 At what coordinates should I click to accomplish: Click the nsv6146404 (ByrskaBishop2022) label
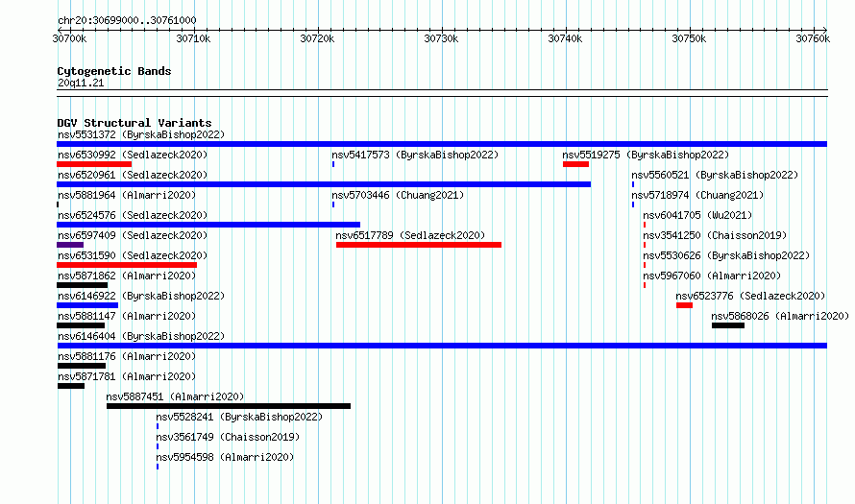pyautogui.click(x=141, y=336)
